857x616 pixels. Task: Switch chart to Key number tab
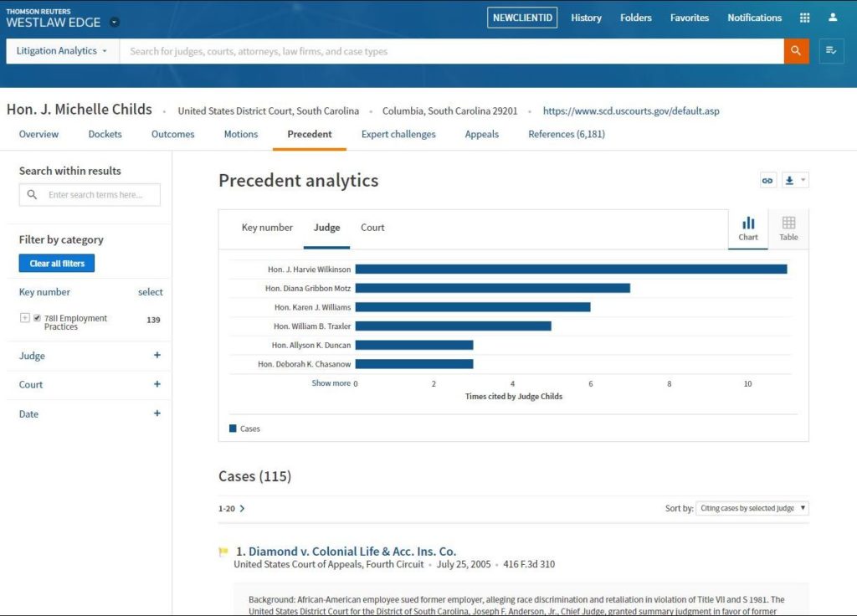click(267, 228)
